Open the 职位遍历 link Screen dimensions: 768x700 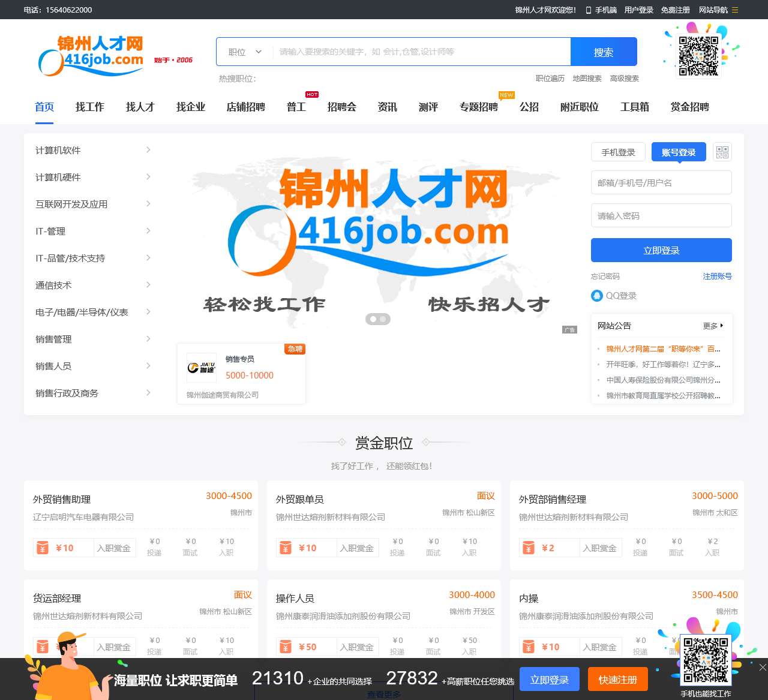pyautogui.click(x=550, y=79)
